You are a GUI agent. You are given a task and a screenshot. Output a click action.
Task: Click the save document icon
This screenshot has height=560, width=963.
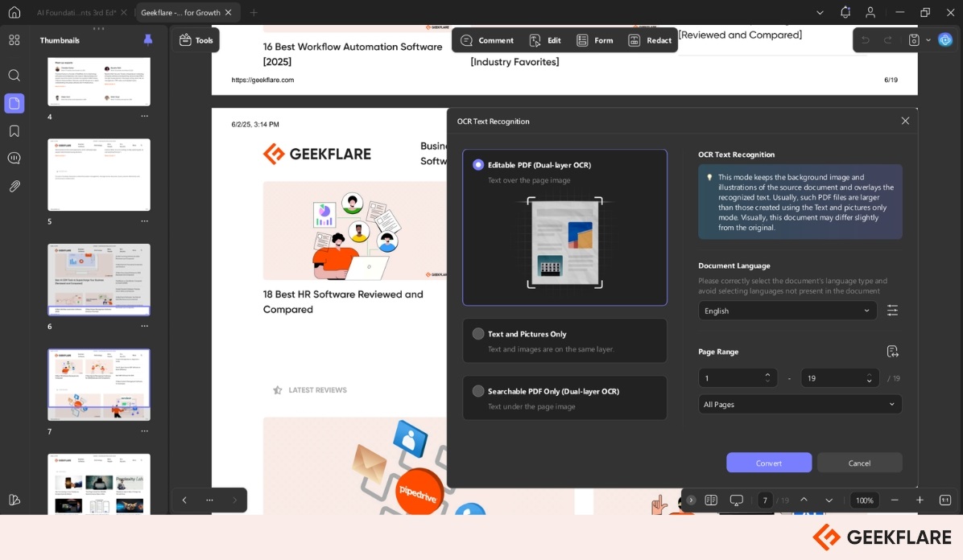pyautogui.click(x=914, y=40)
